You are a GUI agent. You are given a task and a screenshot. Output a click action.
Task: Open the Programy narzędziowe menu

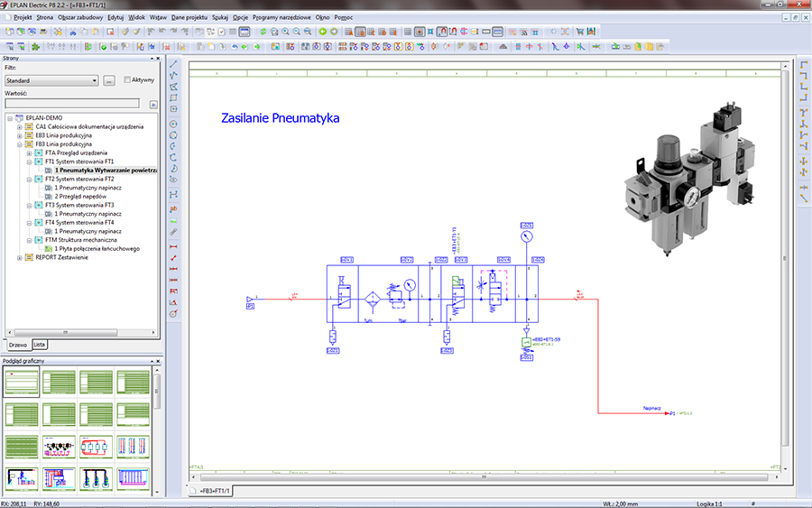281,17
